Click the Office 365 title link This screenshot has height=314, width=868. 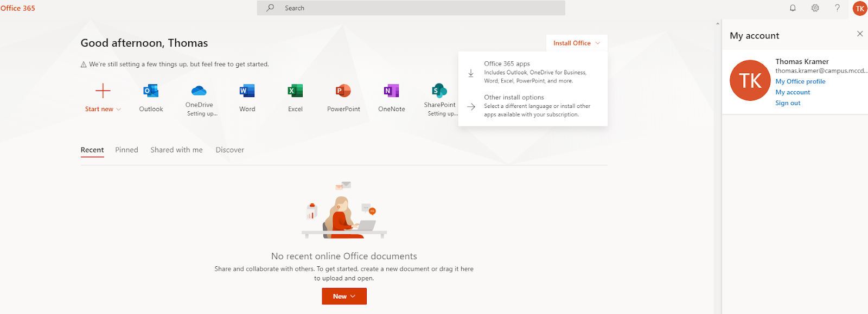(x=18, y=8)
